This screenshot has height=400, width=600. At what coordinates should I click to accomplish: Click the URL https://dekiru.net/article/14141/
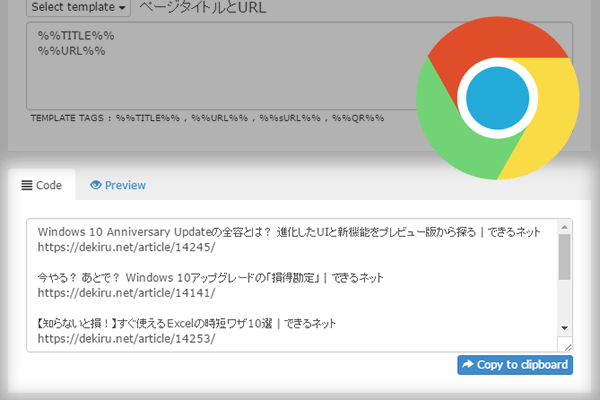[127, 293]
